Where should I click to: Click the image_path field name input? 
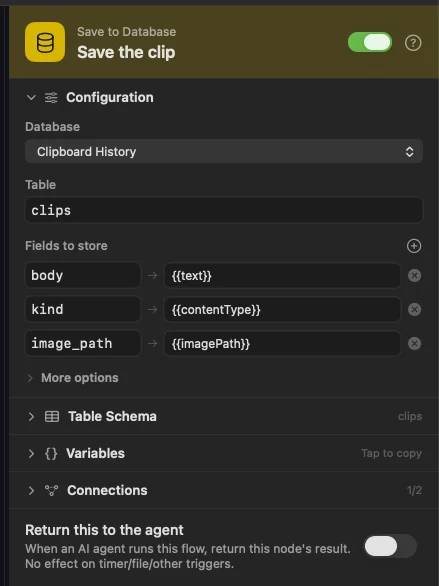[83, 343]
